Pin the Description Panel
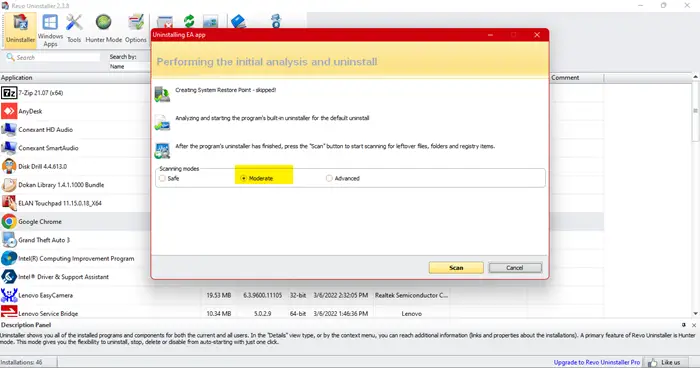 coord(683,325)
